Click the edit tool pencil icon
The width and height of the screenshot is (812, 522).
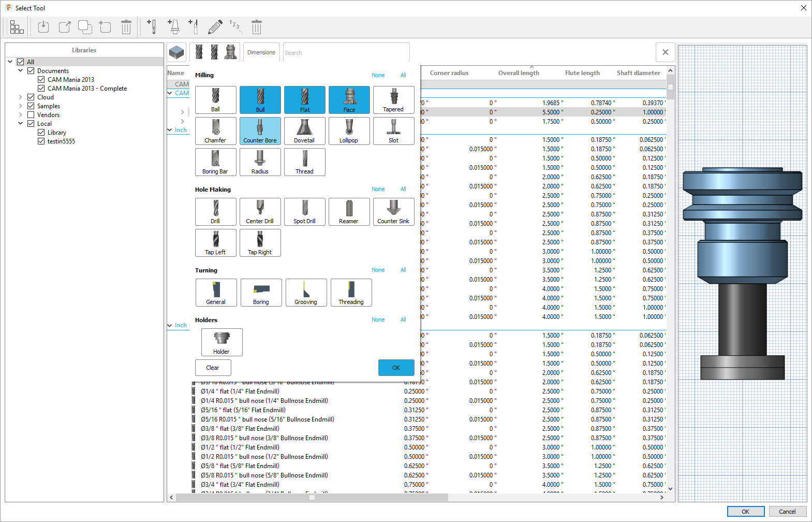[x=215, y=27]
